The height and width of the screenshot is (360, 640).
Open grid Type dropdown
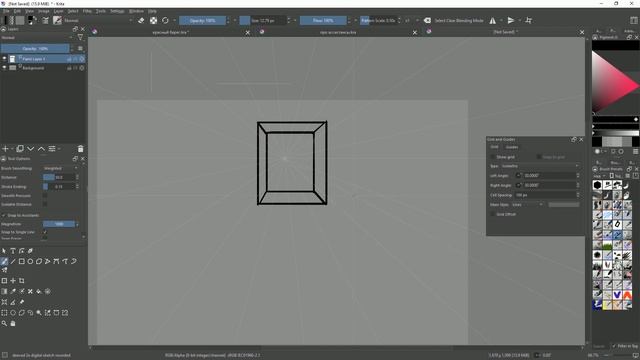[x=540, y=166]
